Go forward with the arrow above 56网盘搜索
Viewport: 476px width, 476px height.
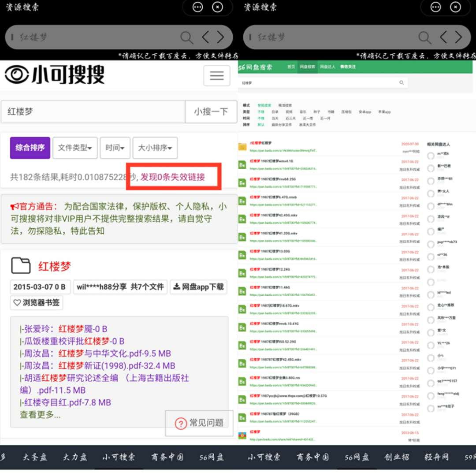click(459, 37)
